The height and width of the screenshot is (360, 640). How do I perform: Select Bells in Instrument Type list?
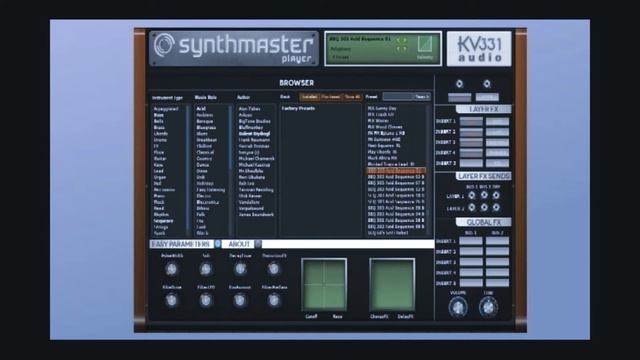point(159,121)
